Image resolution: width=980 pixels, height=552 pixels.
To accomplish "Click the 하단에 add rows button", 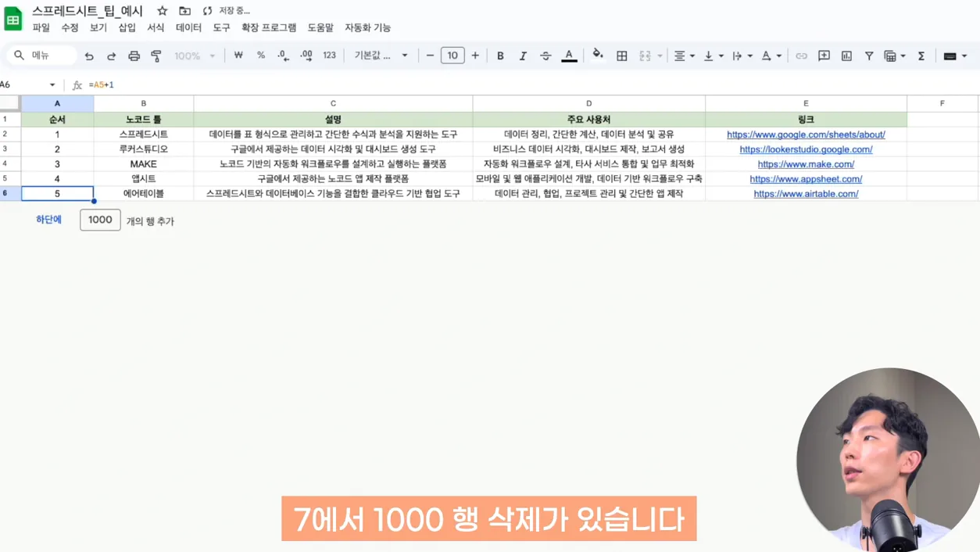I will [48, 220].
